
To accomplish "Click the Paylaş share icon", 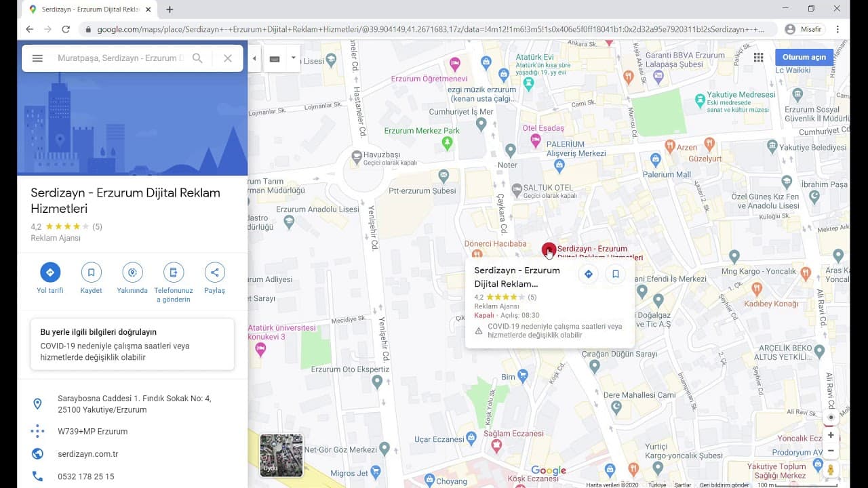I will [214, 272].
